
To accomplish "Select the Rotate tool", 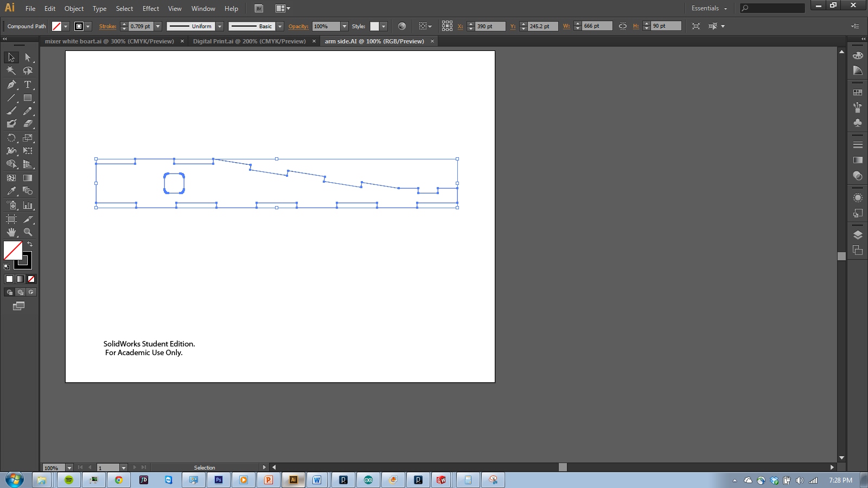I will click(11, 138).
